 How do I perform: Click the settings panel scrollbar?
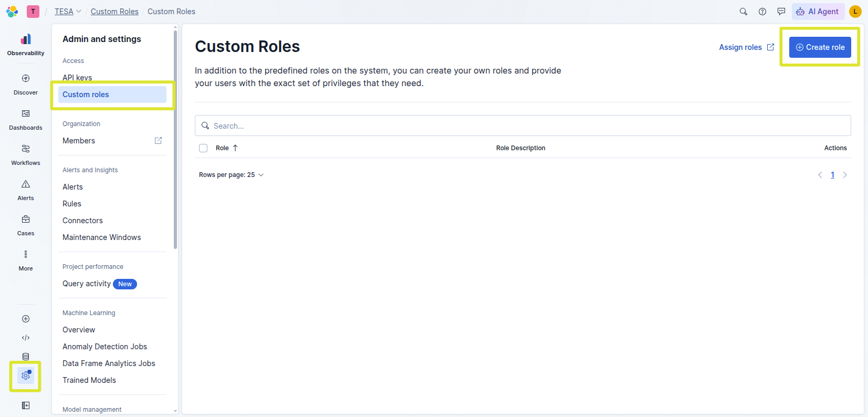coord(175,140)
